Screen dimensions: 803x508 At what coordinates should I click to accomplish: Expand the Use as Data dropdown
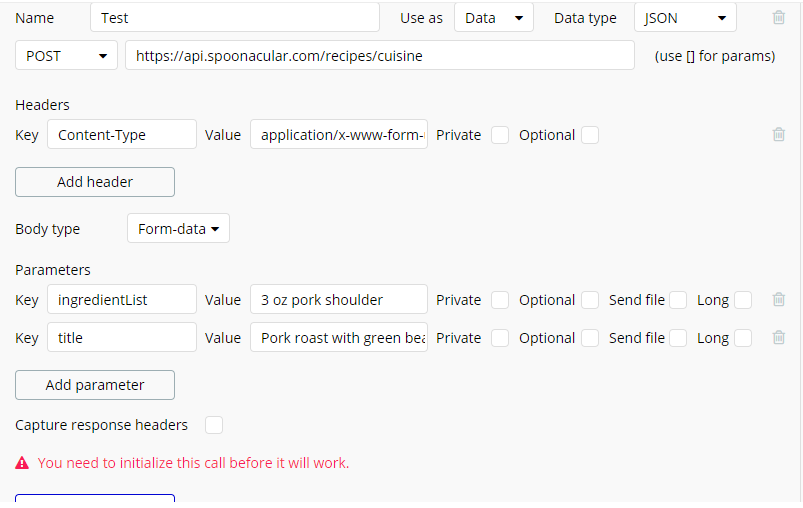pyautogui.click(x=494, y=18)
